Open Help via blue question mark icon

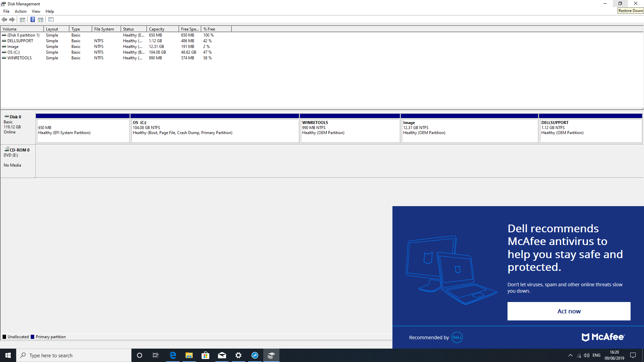click(x=33, y=19)
